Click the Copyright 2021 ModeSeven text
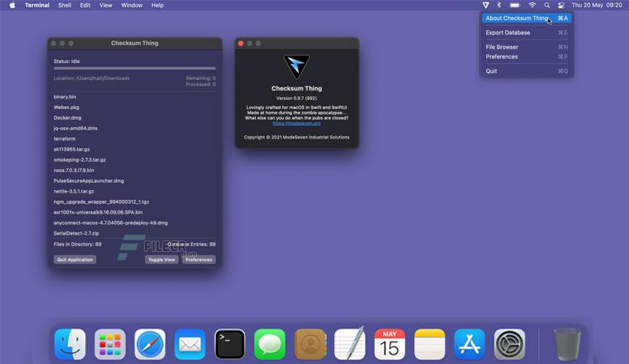The width and height of the screenshot is (629, 364). point(296,137)
